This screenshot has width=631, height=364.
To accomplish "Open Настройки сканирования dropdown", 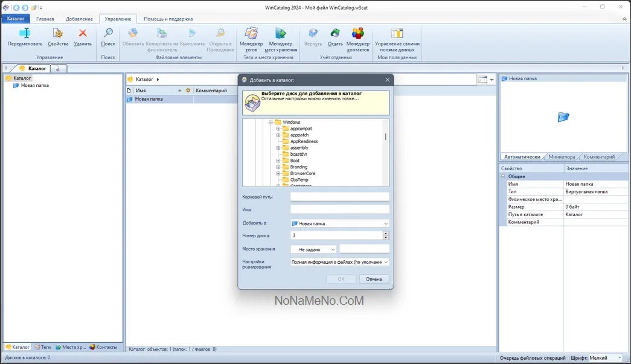I will pos(385,262).
